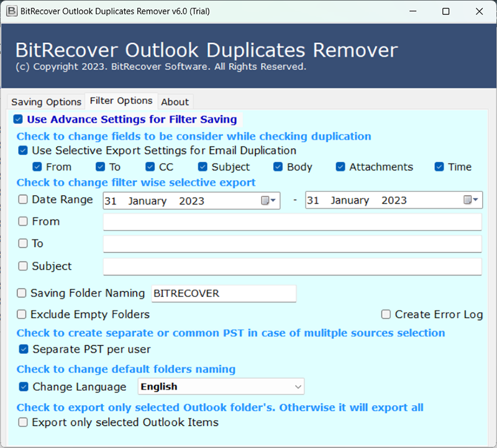Click 'Check to change default folders naming' heading
This screenshot has height=448, width=497.
[x=126, y=369]
